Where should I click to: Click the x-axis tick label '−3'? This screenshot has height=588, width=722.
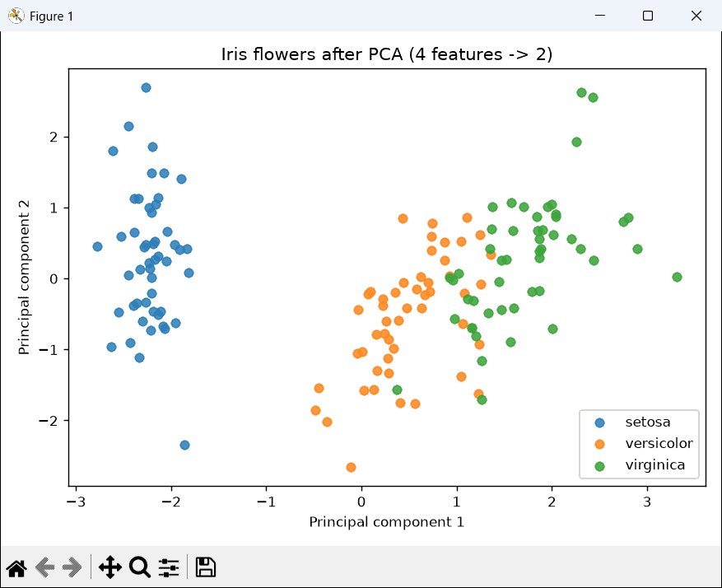[76, 502]
